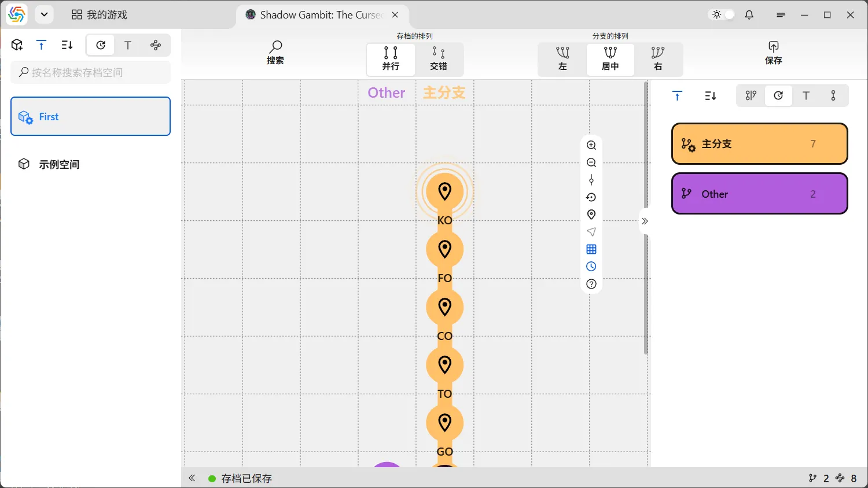Collapse the left sidebar with double chevron
Screen dimensions: 868x488
pyautogui.click(x=192, y=478)
